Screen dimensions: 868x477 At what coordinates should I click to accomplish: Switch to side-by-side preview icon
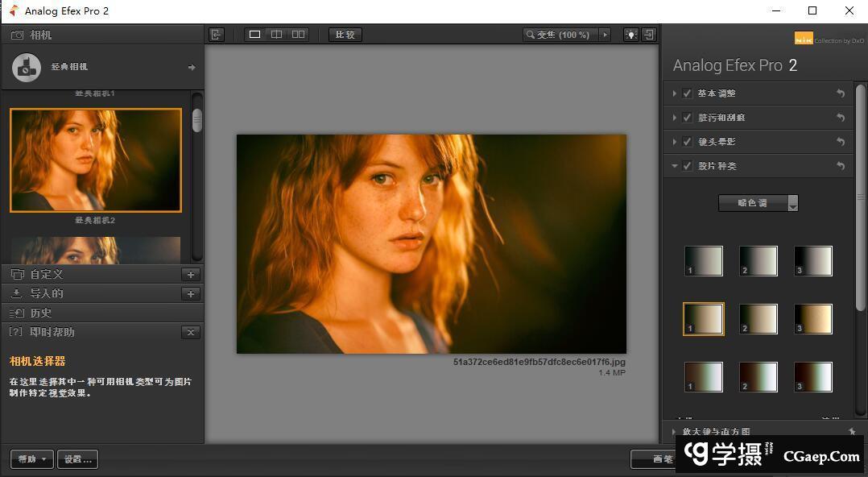(298, 35)
